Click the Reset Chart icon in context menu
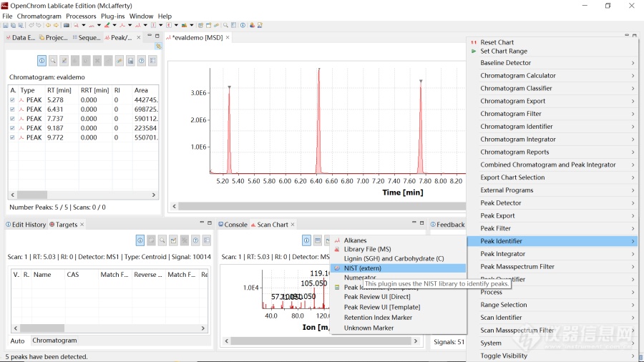644x362 pixels. (474, 42)
